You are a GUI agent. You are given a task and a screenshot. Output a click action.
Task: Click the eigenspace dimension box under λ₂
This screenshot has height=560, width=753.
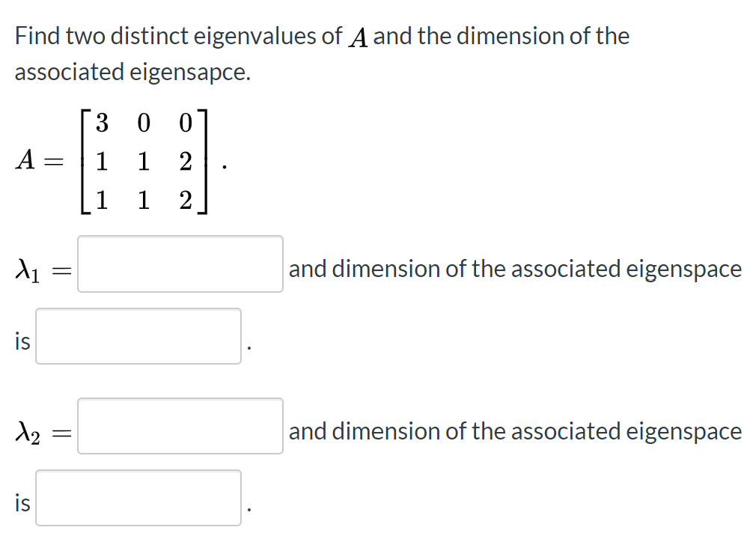138,498
